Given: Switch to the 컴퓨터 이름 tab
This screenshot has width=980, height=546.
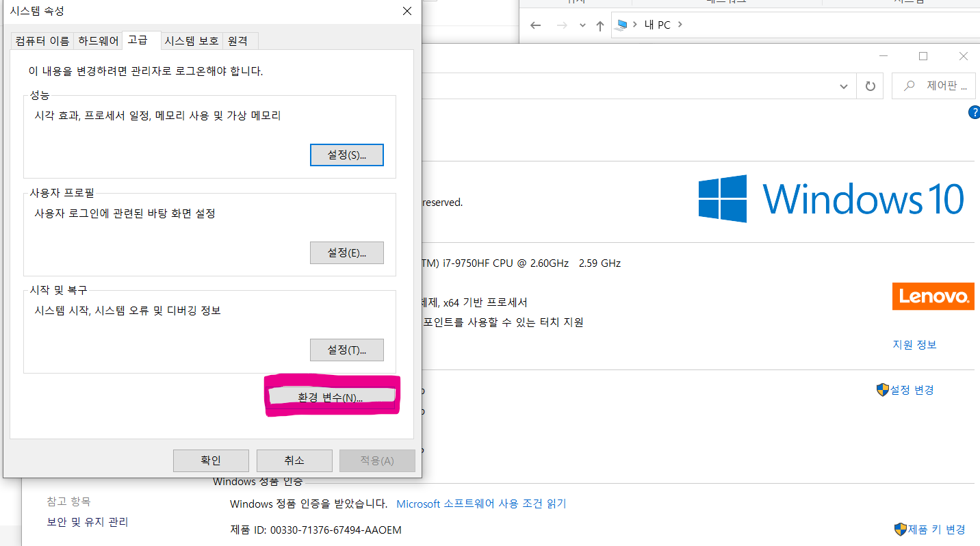Looking at the screenshot, I should (x=42, y=41).
